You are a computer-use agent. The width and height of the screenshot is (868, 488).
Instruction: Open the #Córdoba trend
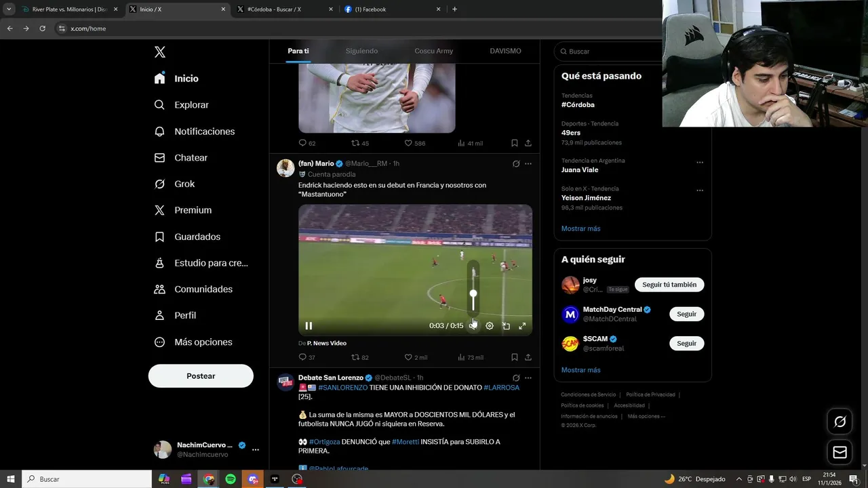(578, 105)
